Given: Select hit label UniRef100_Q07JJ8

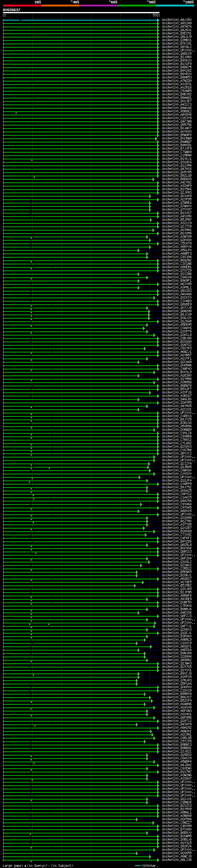Looking at the screenshot, I should tap(177, 308).
